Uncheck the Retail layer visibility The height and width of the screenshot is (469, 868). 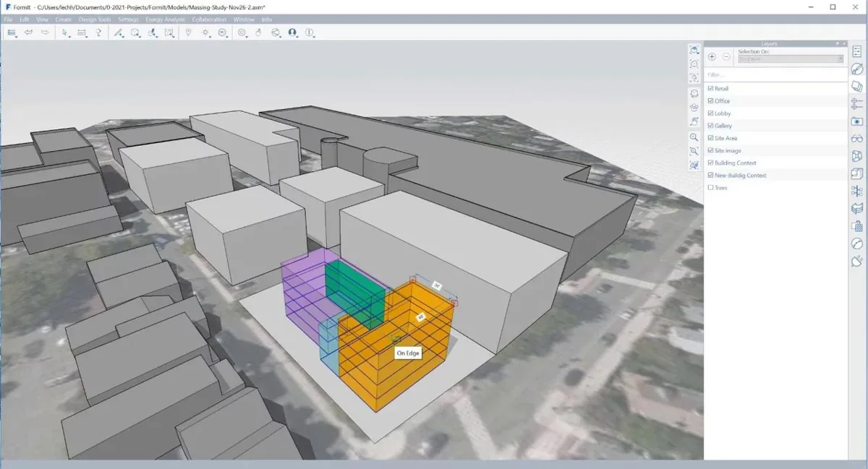(x=710, y=89)
